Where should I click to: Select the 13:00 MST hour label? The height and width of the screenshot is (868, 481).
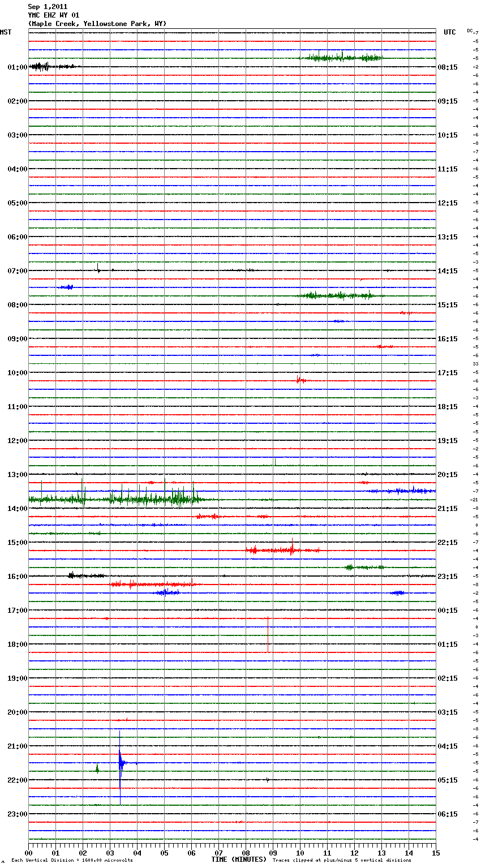pyautogui.click(x=18, y=475)
